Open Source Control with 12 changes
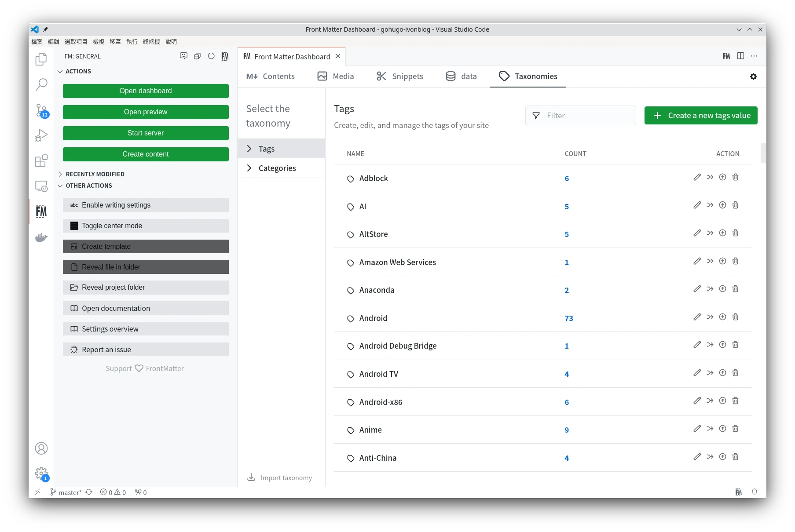Image resolution: width=795 pixels, height=532 pixels. tap(41, 110)
